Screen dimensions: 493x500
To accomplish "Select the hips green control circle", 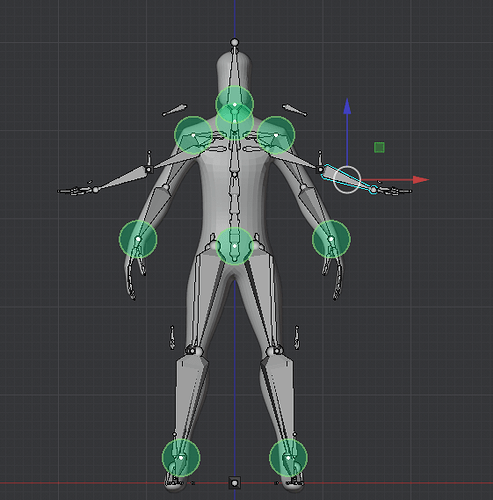I will tap(235, 246).
